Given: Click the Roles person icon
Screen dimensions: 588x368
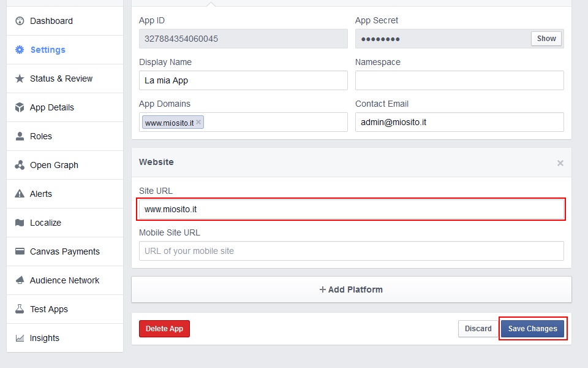Looking at the screenshot, I should click(20, 136).
